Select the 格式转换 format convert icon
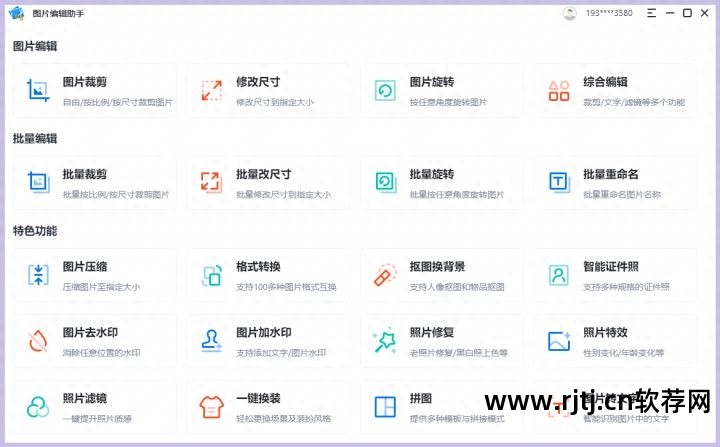This screenshot has height=447, width=720. (212, 275)
